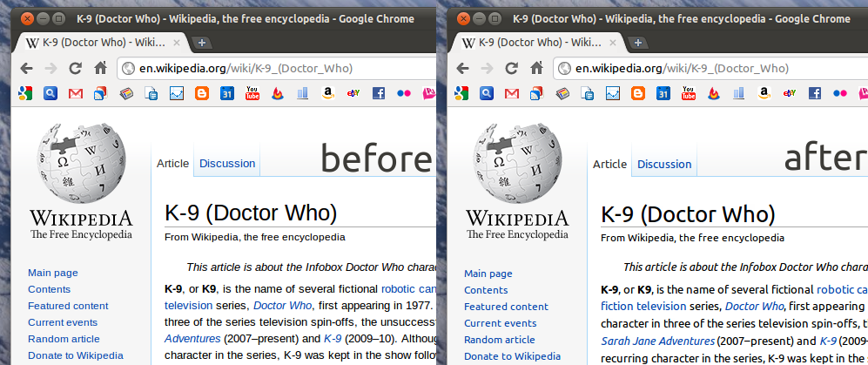868x365 pixels.
Task: Open blue magnifier search bookmark in left window
Action: pyautogui.click(x=50, y=93)
